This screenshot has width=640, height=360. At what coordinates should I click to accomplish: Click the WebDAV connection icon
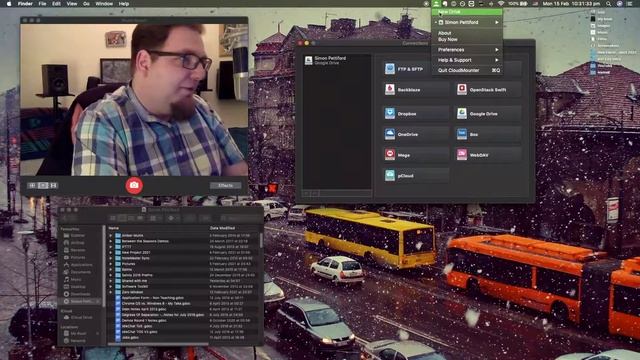point(462,155)
